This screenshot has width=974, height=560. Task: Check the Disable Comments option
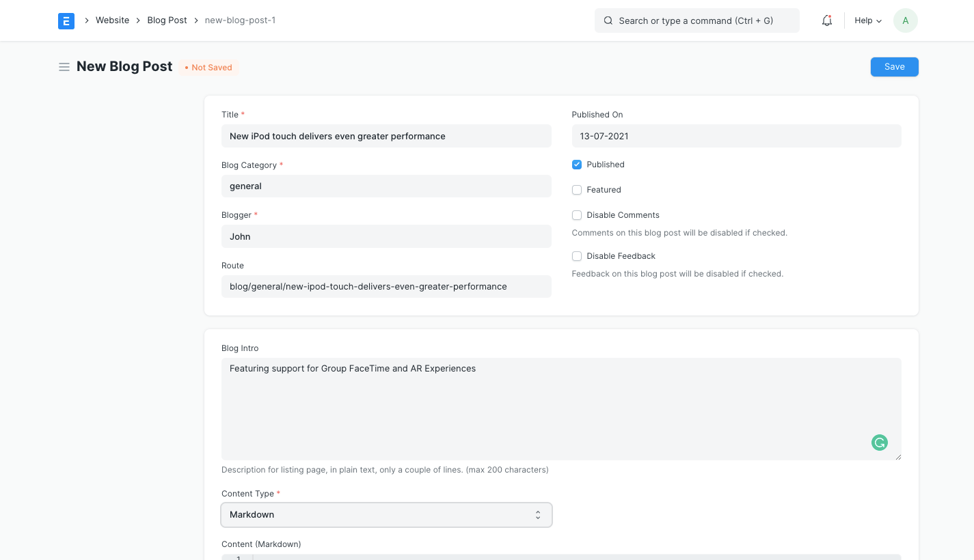coord(577,215)
